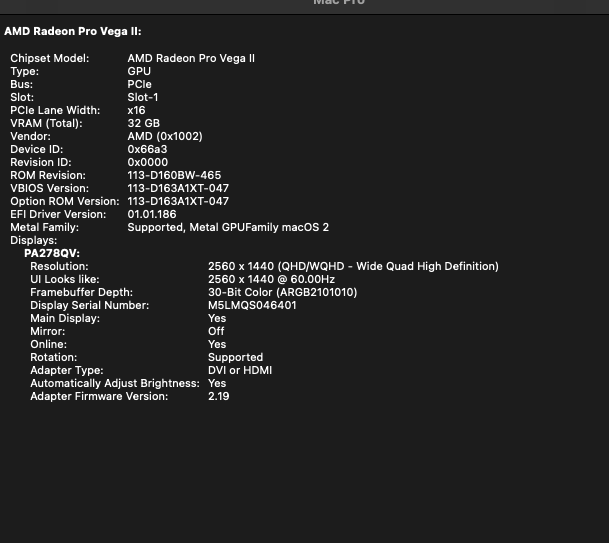This screenshot has height=543, width=609.
Task: Select the 'Framebuffer Depth:' label
Action: (x=81, y=292)
